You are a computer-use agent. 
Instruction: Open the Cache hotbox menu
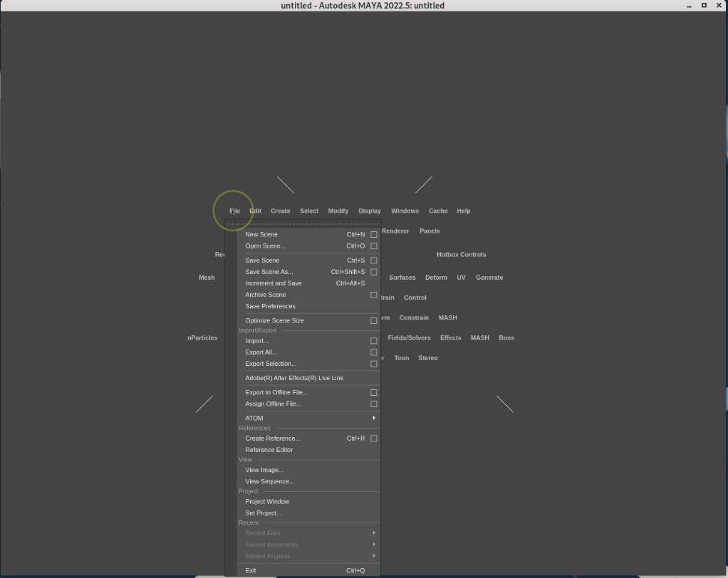point(438,211)
